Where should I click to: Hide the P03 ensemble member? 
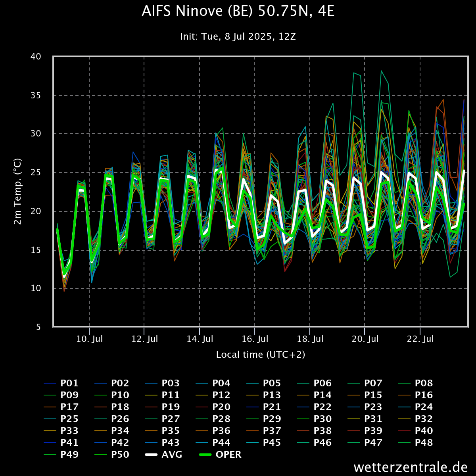click(x=163, y=383)
